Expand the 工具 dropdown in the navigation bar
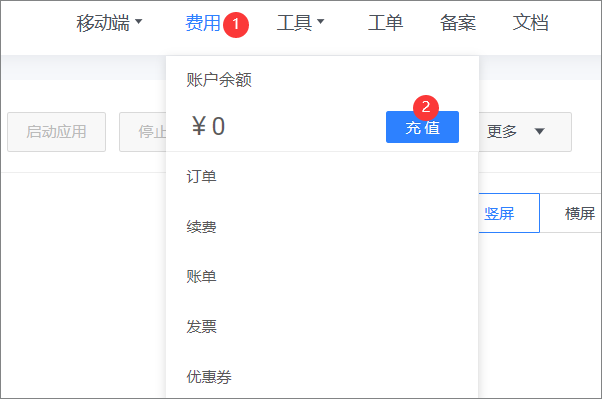 [300, 23]
